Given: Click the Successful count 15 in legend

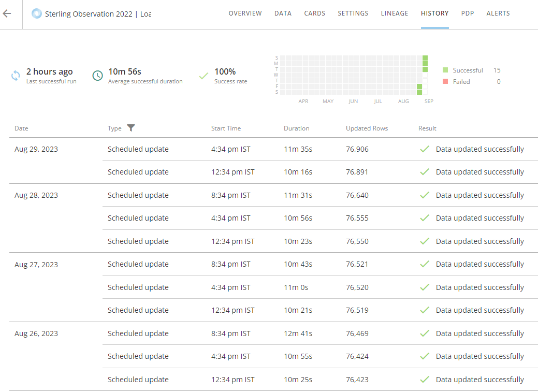Looking at the screenshot, I should pos(497,70).
